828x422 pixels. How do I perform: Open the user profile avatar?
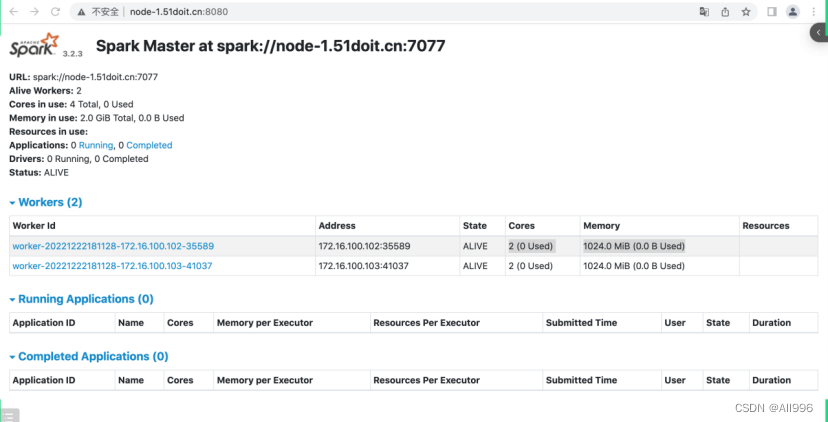pyautogui.click(x=793, y=12)
